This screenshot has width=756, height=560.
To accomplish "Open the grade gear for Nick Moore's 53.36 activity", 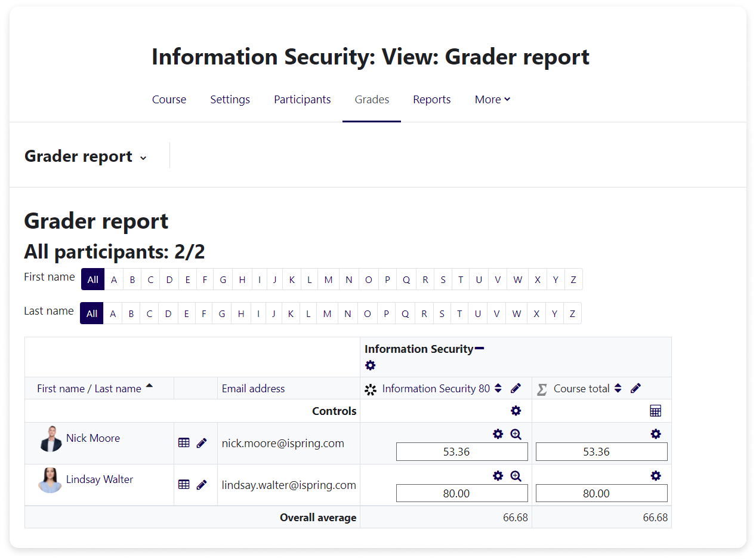I will coord(498,434).
